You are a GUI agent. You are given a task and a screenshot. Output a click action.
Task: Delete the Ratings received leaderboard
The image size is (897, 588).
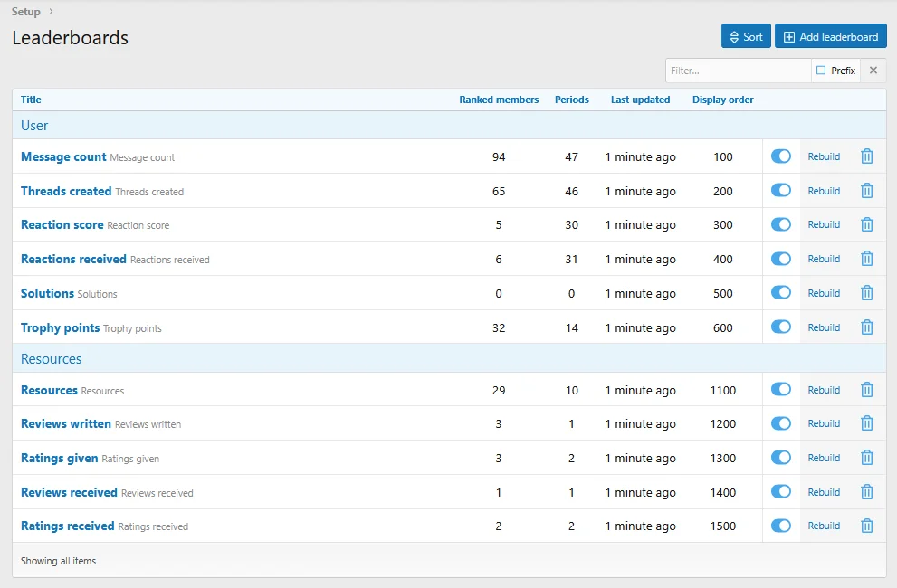pyautogui.click(x=867, y=526)
